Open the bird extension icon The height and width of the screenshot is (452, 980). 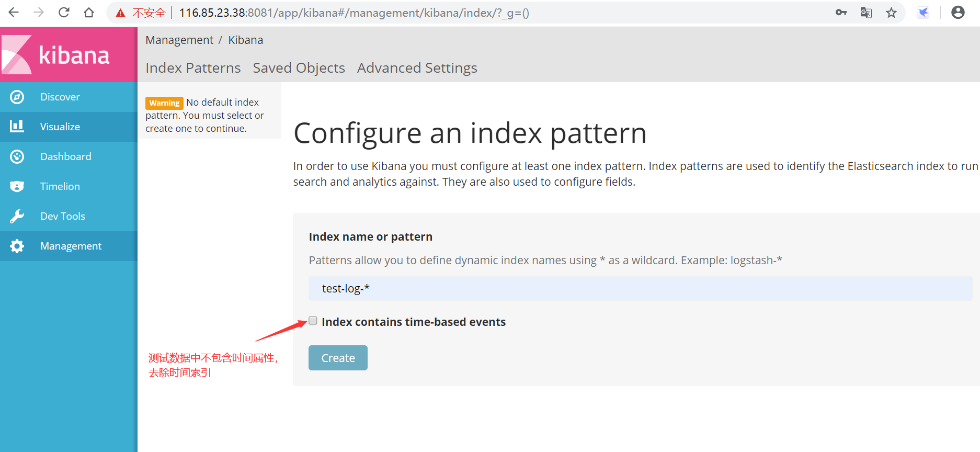[x=924, y=13]
